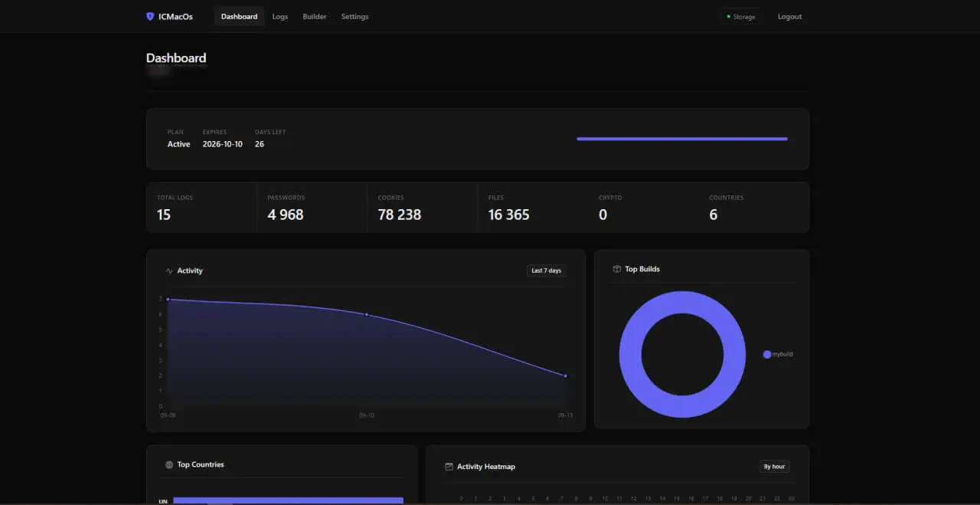The width and height of the screenshot is (980, 505).
Task: Click the Crypto count 0
Action: click(603, 215)
